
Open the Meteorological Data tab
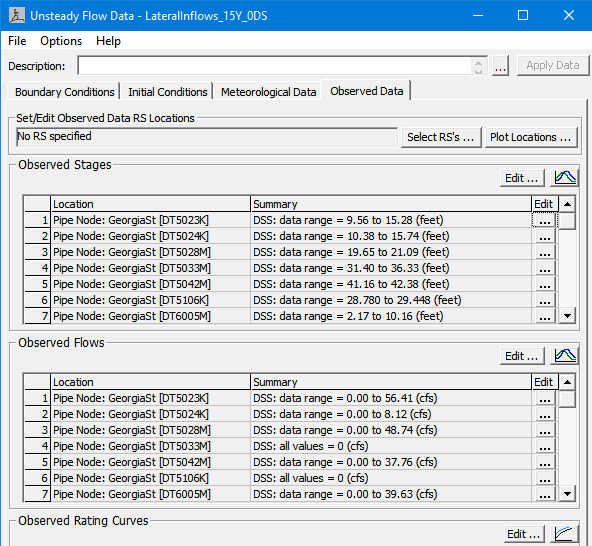click(x=268, y=92)
